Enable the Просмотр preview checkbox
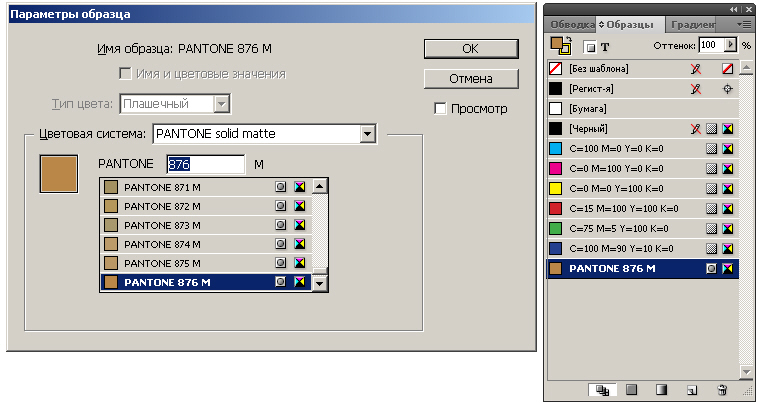This screenshot has width=759, height=404. [441, 109]
